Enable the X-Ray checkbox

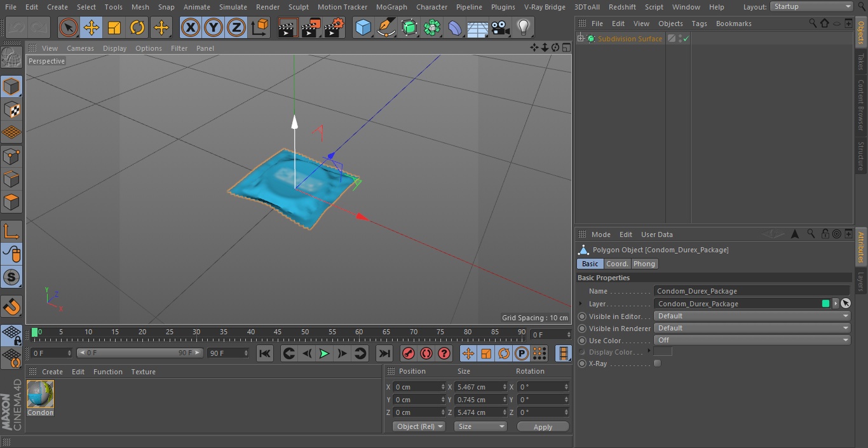(657, 363)
